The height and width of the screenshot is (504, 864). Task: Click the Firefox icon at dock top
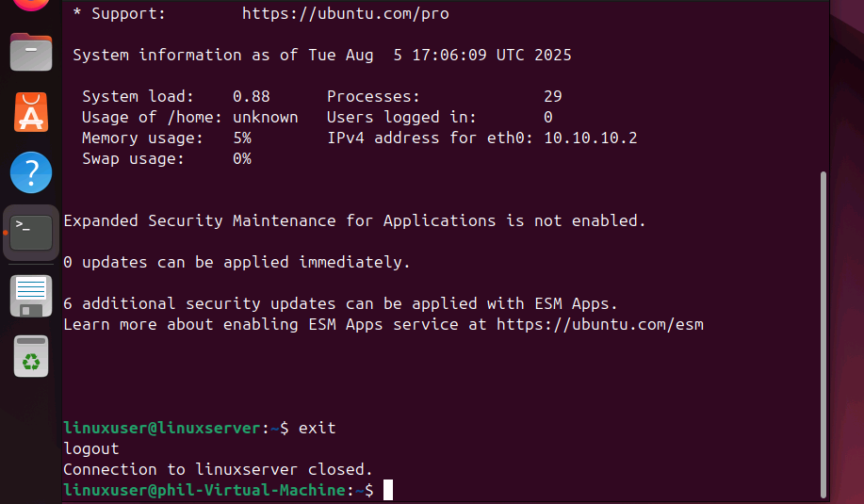(31, 5)
